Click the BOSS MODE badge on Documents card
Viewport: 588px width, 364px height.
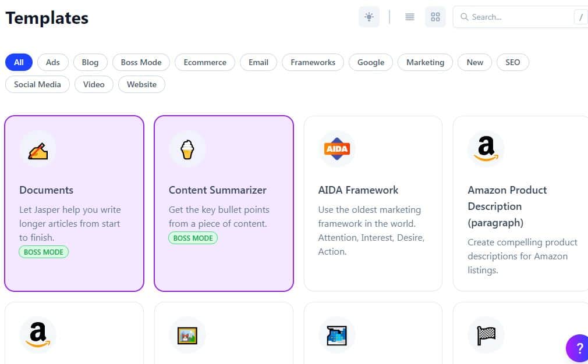click(x=44, y=252)
